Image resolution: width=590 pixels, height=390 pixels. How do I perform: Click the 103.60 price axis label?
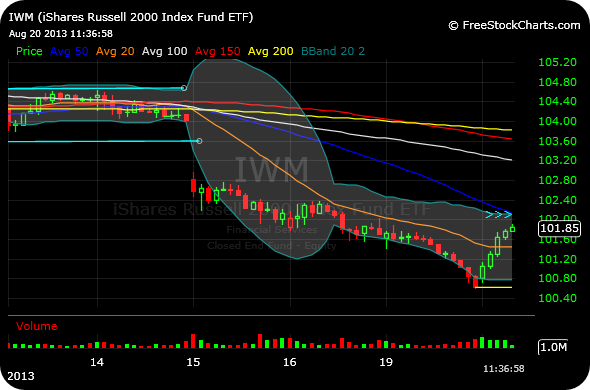point(558,141)
